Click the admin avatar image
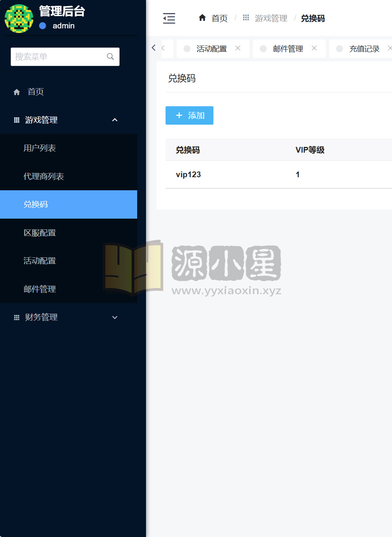 [x=19, y=18]
